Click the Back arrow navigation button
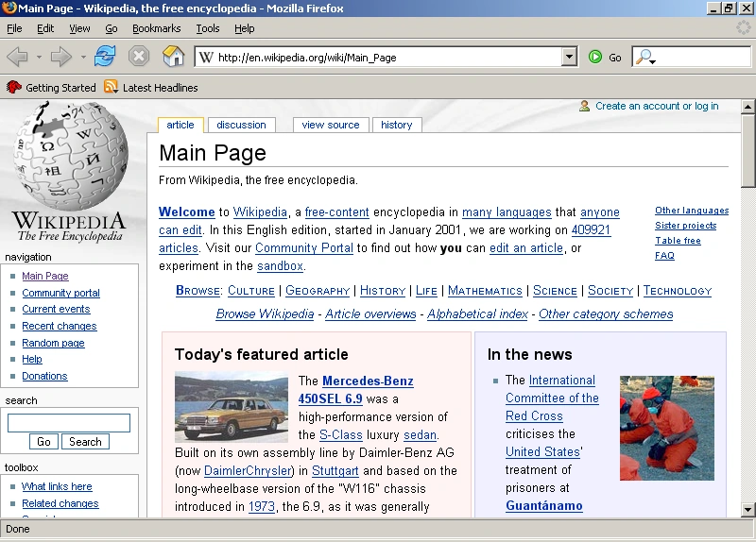Viewport: 756px width, 542px height. (x=17, y=57)
